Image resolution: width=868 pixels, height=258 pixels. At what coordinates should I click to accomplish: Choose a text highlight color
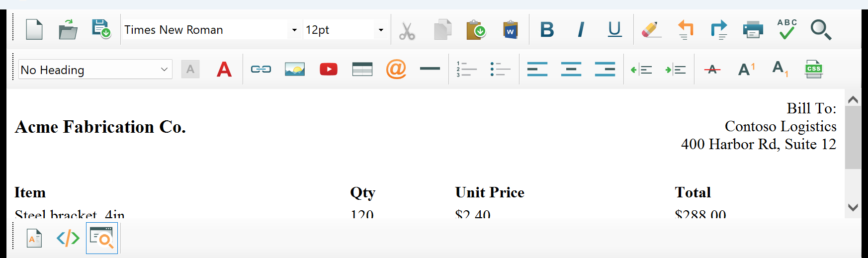coord(190,69)
